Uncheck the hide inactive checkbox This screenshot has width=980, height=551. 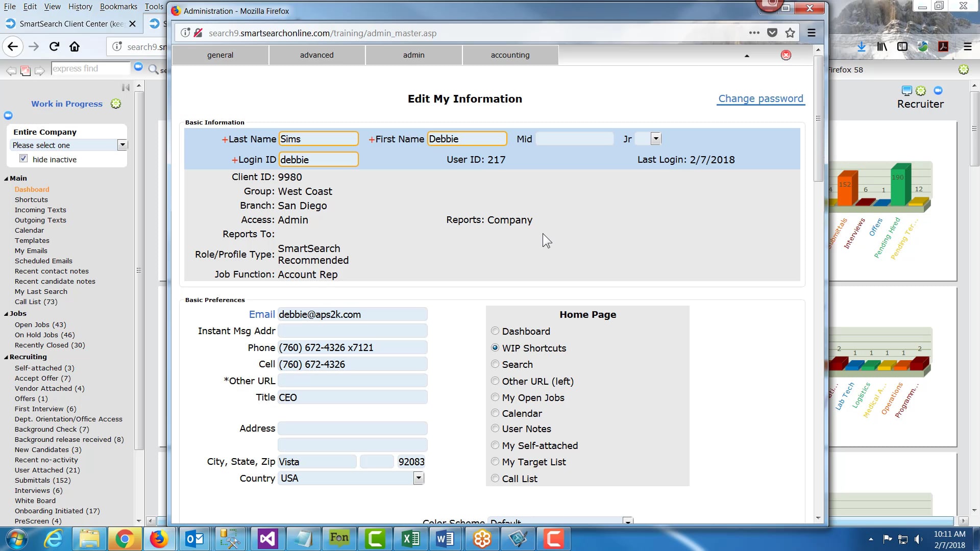click(x=23, y=159)
